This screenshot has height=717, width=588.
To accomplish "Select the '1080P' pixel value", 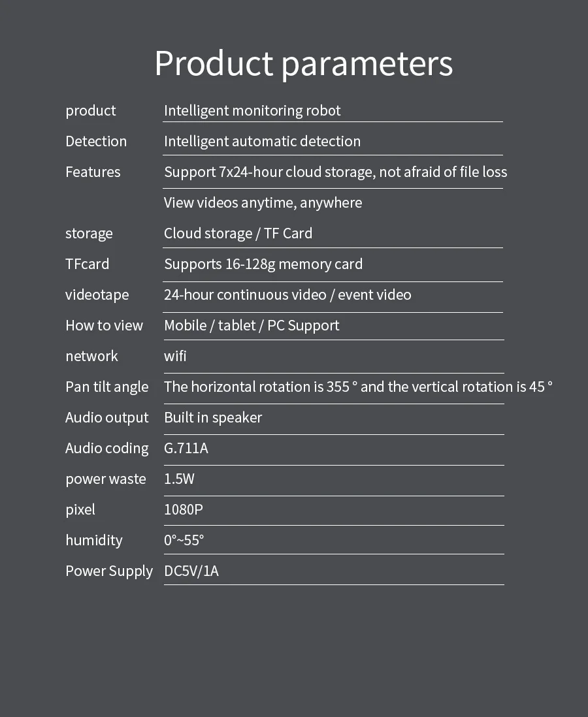I will pos(184,509).
